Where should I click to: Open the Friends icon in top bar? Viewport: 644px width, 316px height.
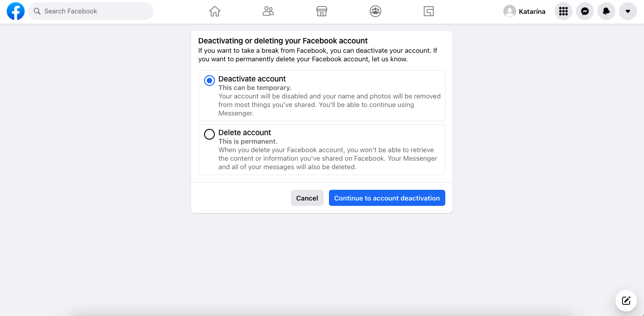pos(268,11)
